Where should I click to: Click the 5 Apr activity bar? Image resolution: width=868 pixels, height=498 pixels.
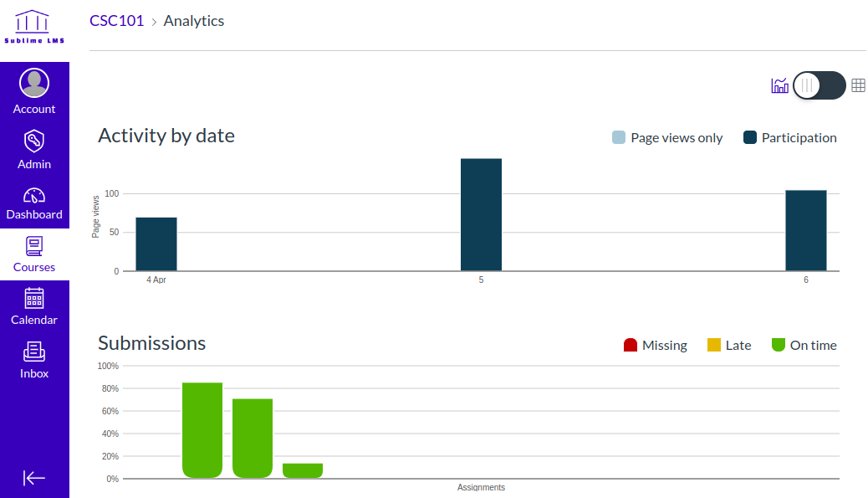(x=481, y=214)
